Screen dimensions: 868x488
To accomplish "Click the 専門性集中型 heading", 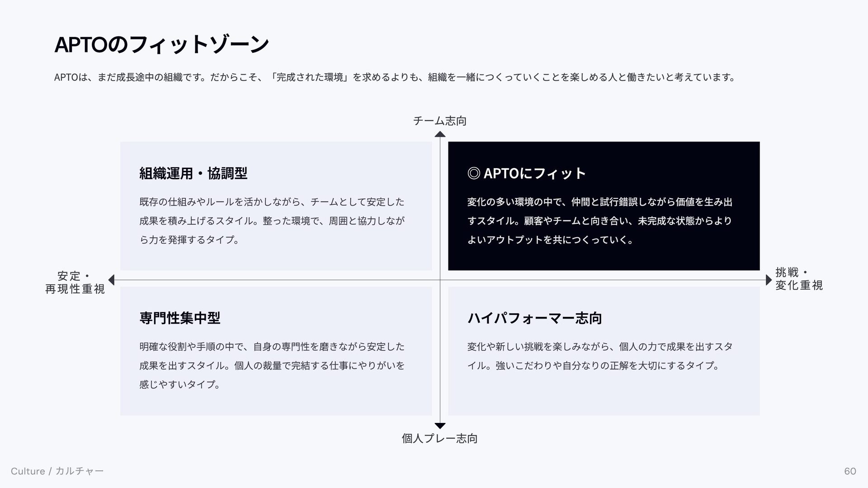I will point(180,318).
